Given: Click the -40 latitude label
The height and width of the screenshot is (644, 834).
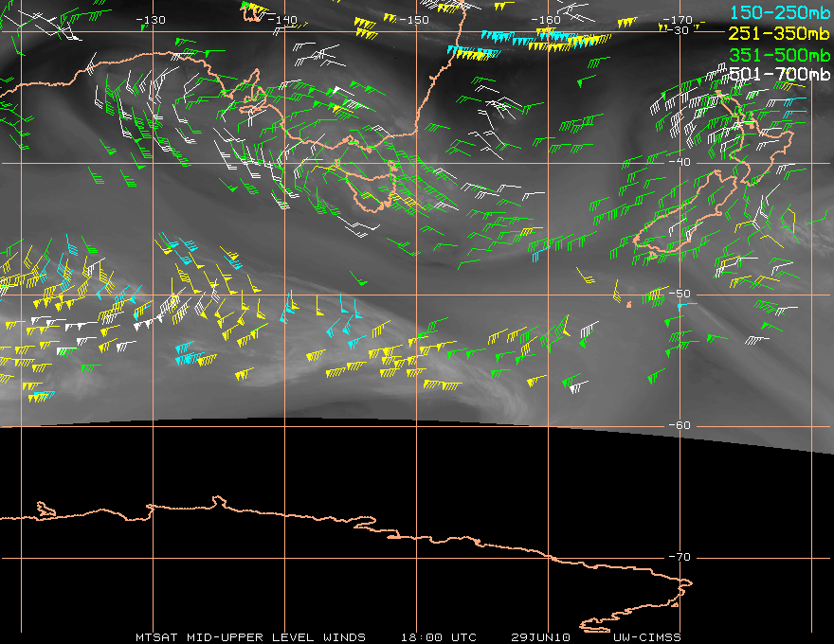Looking at the screenshot, I should point(680,162).
